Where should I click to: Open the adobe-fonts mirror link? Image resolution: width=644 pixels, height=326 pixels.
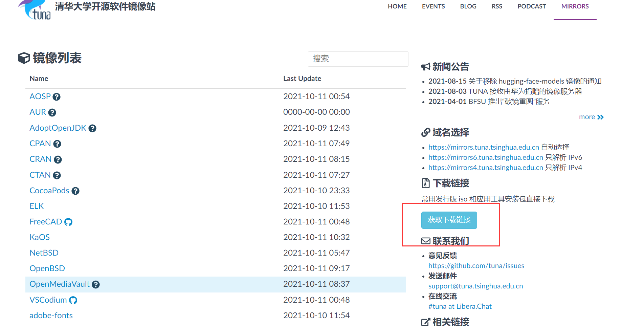coord(51,316)
